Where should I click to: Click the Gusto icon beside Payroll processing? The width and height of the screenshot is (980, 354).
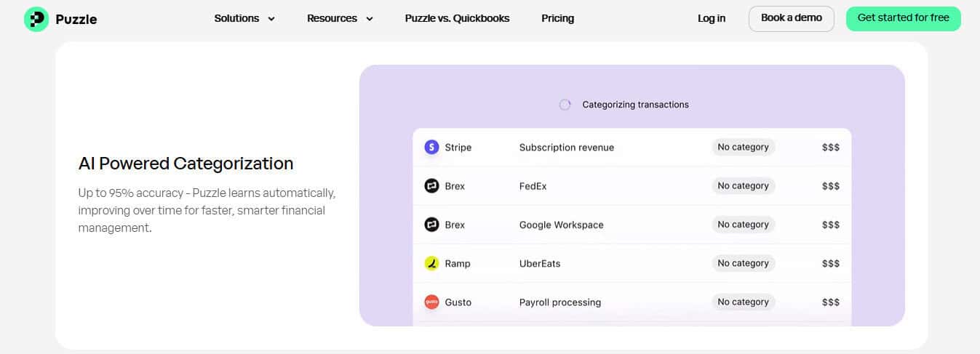431,302
